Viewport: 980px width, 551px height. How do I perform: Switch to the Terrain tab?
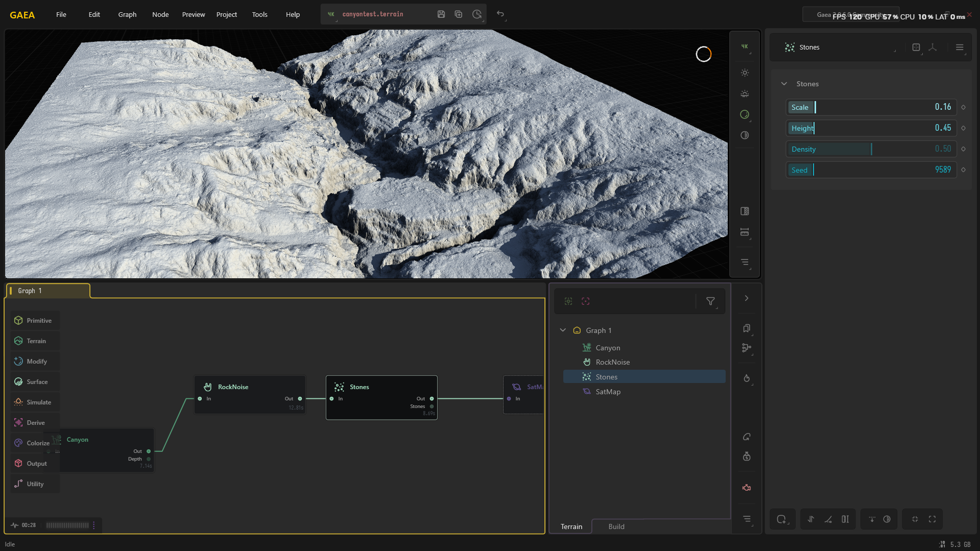pyautogui.click(x=571, y=526)
